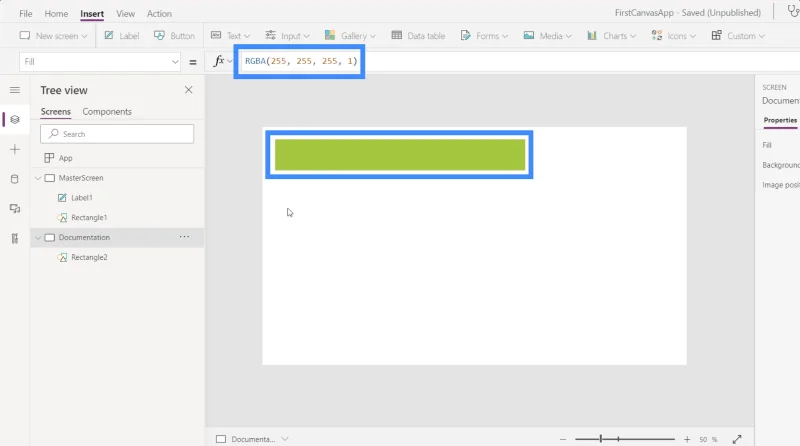Click the Tree view Search box
The width and height of the screenshot is (800, 446).
[x=117, y=134]
